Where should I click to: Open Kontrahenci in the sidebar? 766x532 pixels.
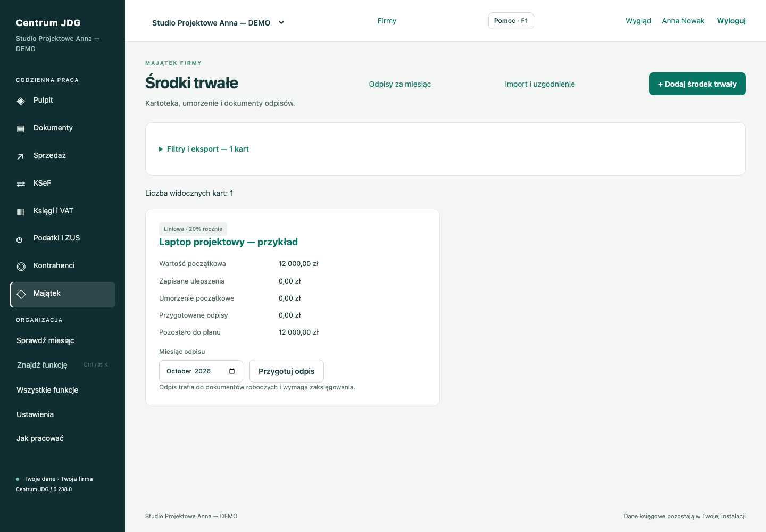click(63, 266)
